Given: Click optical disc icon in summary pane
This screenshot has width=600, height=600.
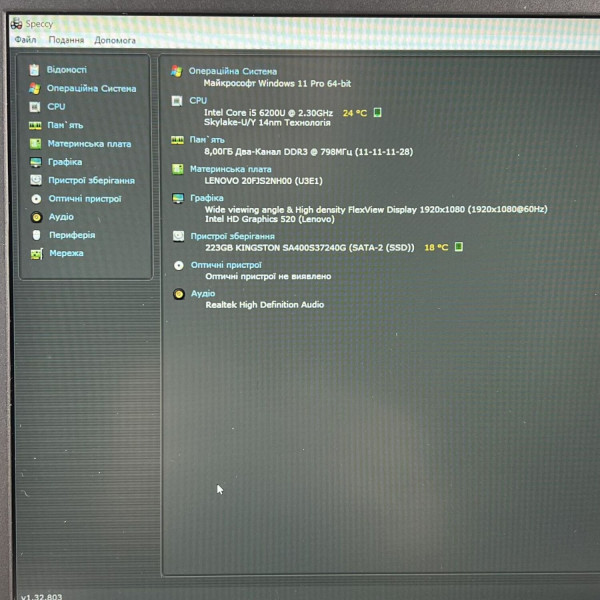Looking at the screenshot, I should pos(179,265).
